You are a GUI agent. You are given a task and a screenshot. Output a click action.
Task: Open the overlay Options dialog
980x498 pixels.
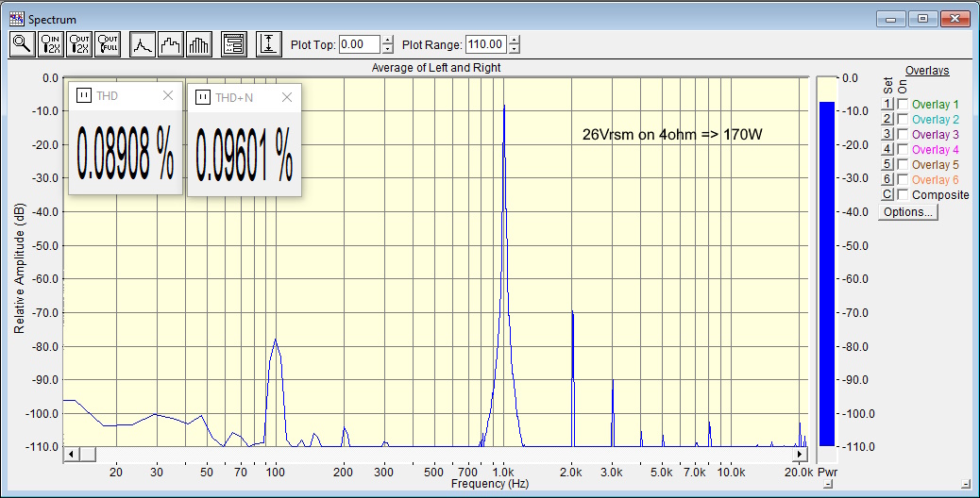(x=907, y=213)
